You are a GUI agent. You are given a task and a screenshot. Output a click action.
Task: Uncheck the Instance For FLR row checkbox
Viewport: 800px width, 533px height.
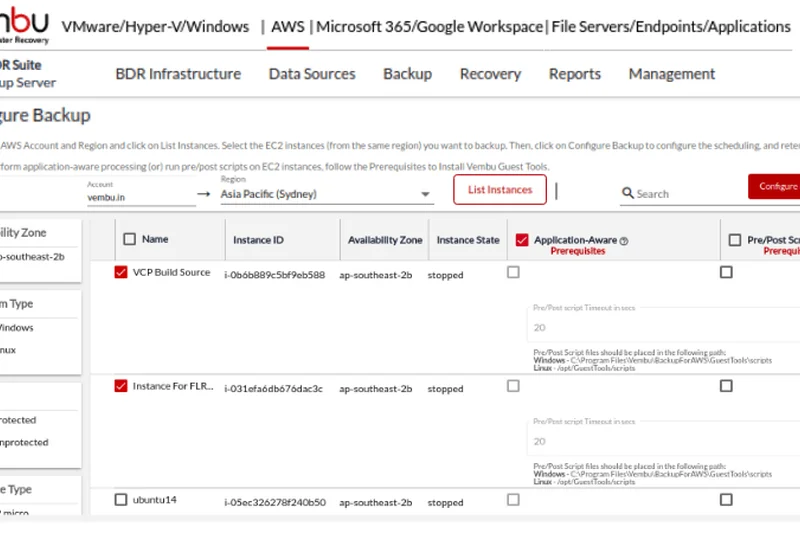[121, 386]
